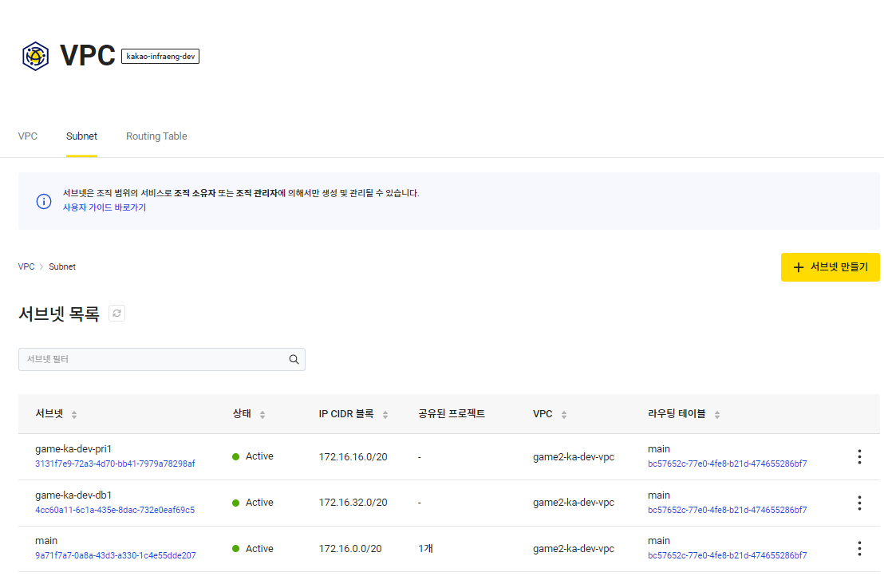Click the green Active status dot for game-ka-dev-db1
Image resolution: width=884 pixels, height=588 pixels.
coord(235,503)
